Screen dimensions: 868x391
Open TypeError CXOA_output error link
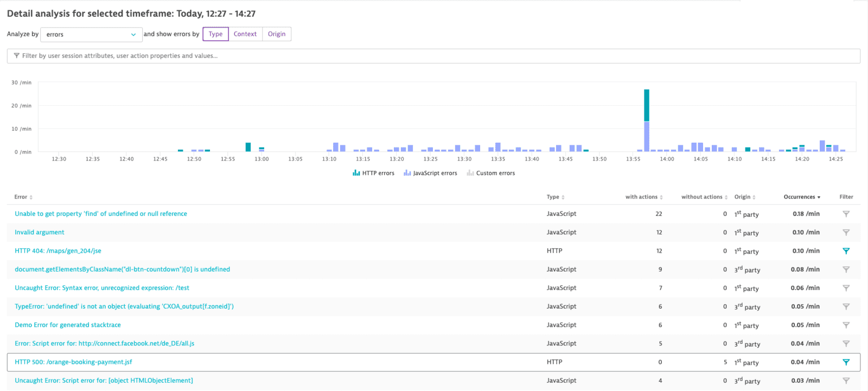pyautogui.click(x=124, y=306)
